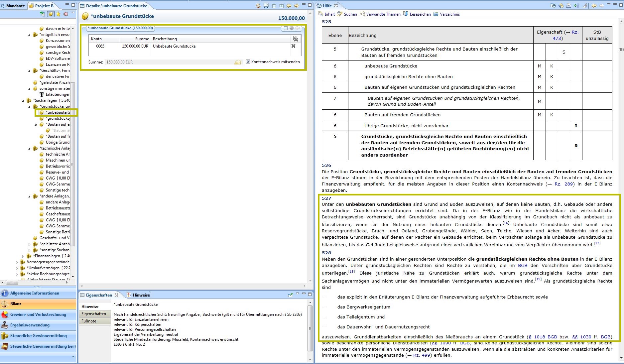Select the Betriebsvorrichtungen tree item

[58, 166]
